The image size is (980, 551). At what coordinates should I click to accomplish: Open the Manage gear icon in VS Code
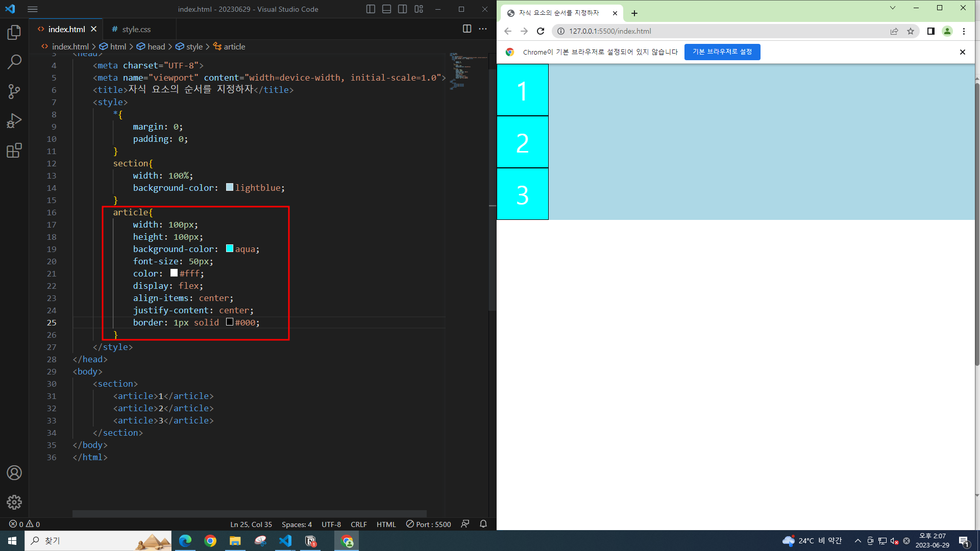coord(14,502)
